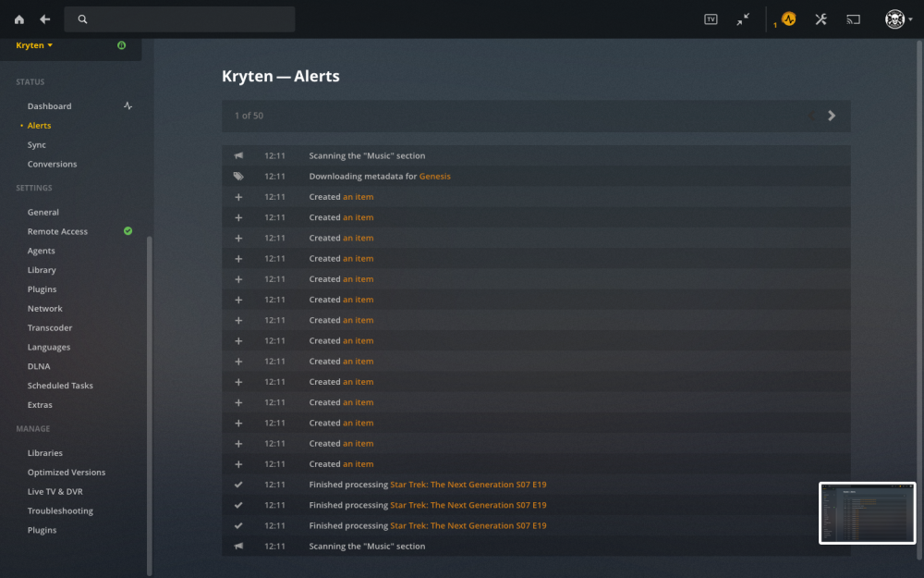Click the search input field
This screenshot has height=578, width=924.
[x=180, y=19]
